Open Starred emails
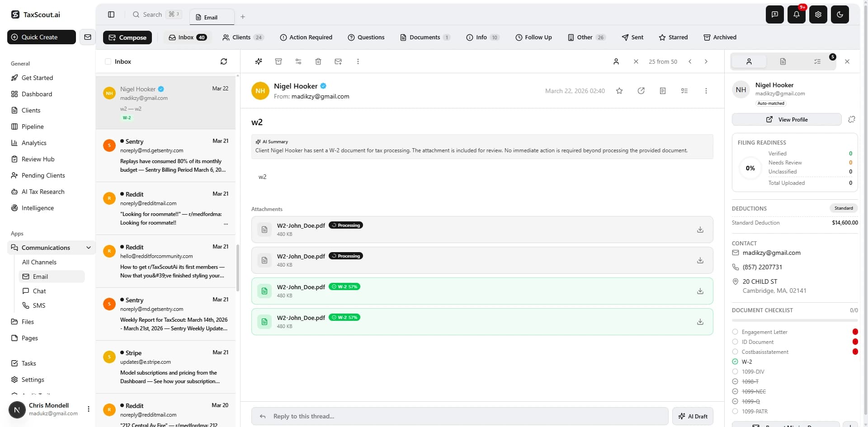The height and width of the screenshot is (427, 868). [674, 37]
